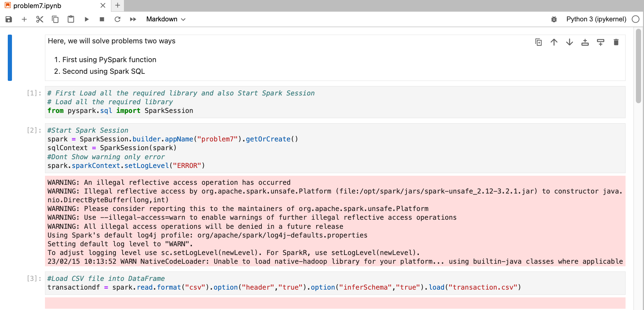The image size is (644, 310).
Task: Enable the debugger bug icon
Action: pos(554,19)
